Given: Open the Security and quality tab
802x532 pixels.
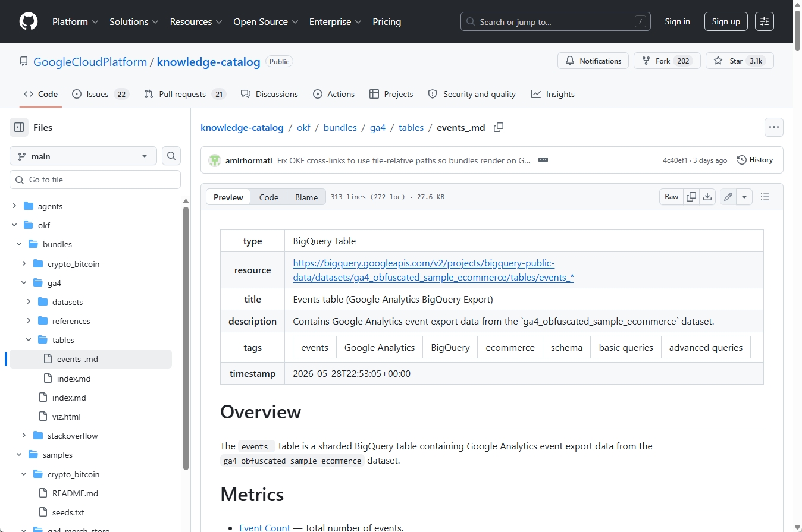Looking at the screenshot, I should pos(472,94).
